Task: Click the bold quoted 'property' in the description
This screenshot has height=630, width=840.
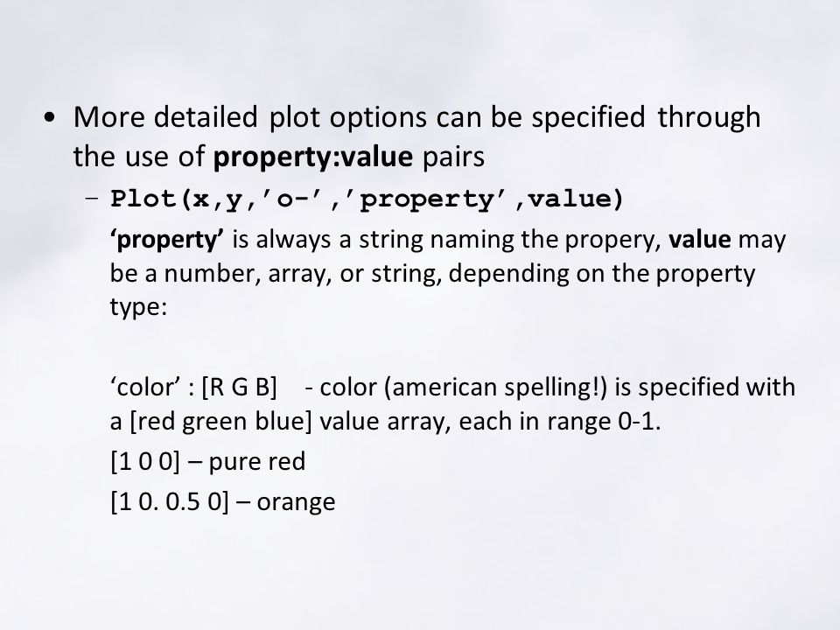Action: click(x=167, y=240)
